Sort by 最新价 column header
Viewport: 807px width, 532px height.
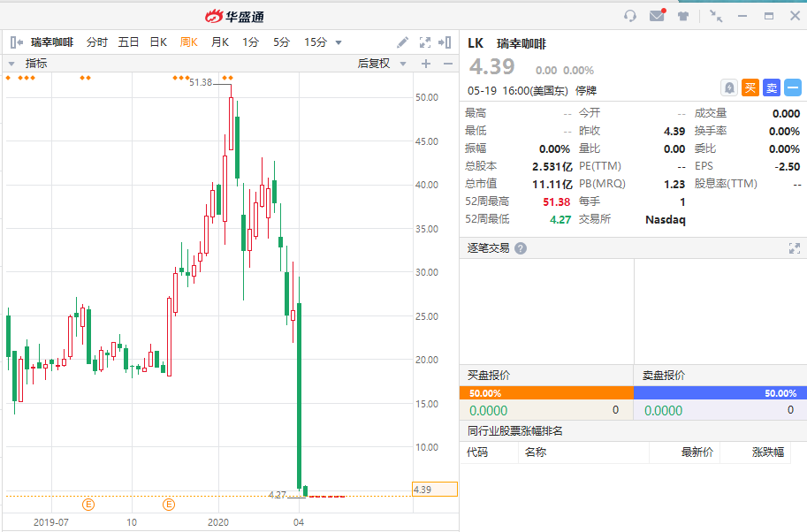[x=697, y=452]
